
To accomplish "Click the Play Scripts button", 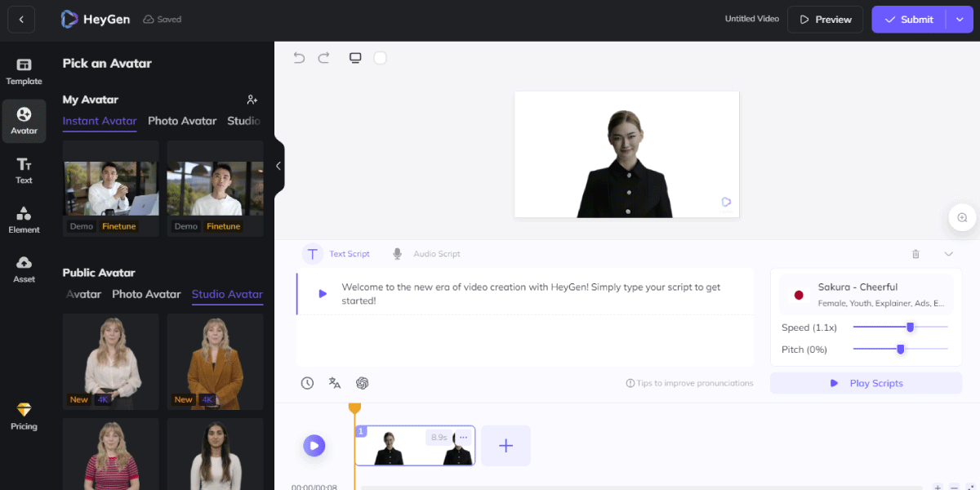I will 866,383.
